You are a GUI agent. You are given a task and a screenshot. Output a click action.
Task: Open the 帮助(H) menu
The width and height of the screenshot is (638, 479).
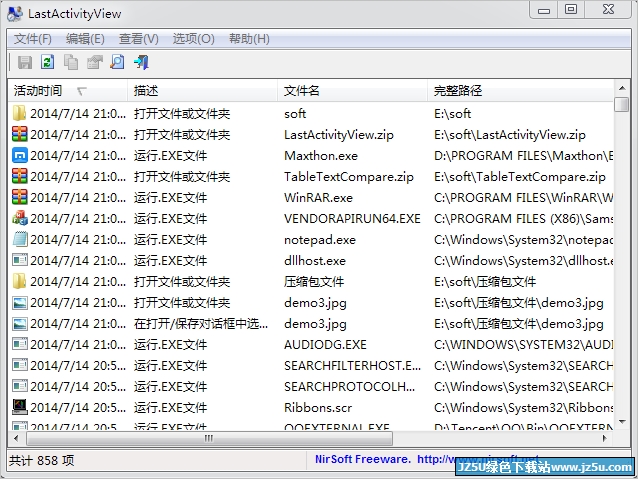[249, 39]
